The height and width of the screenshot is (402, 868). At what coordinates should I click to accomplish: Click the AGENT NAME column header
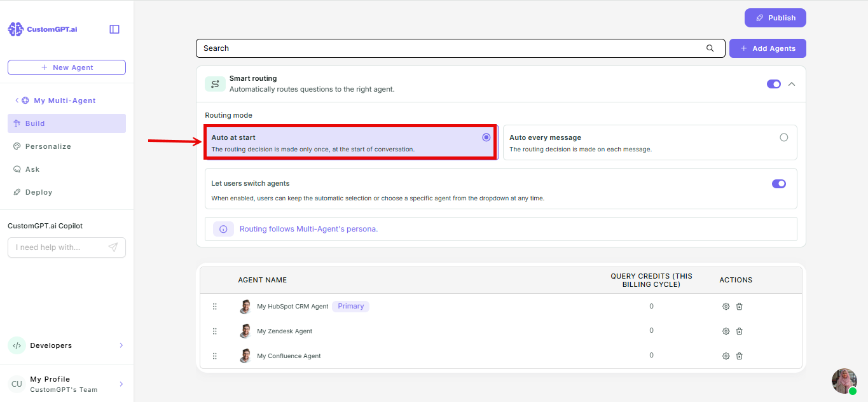click(263, 280)
